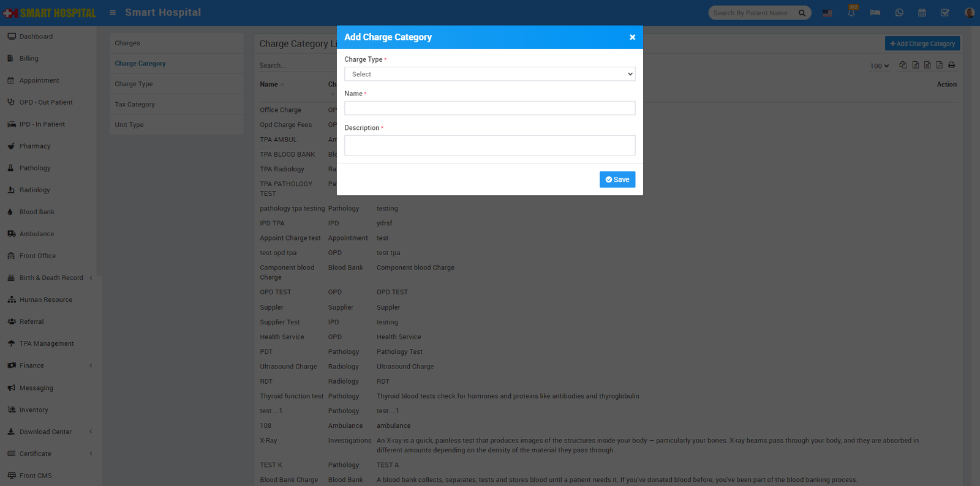The height and width of the screenshot is (486, 980).
Task: Select the Tax Category tab
Action: (135, 104)
